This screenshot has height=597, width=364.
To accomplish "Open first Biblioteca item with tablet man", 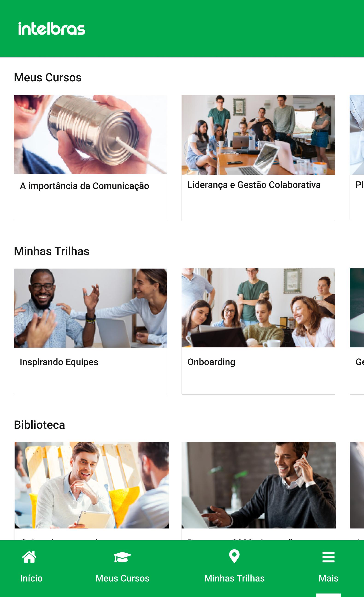I will [92, 485].
